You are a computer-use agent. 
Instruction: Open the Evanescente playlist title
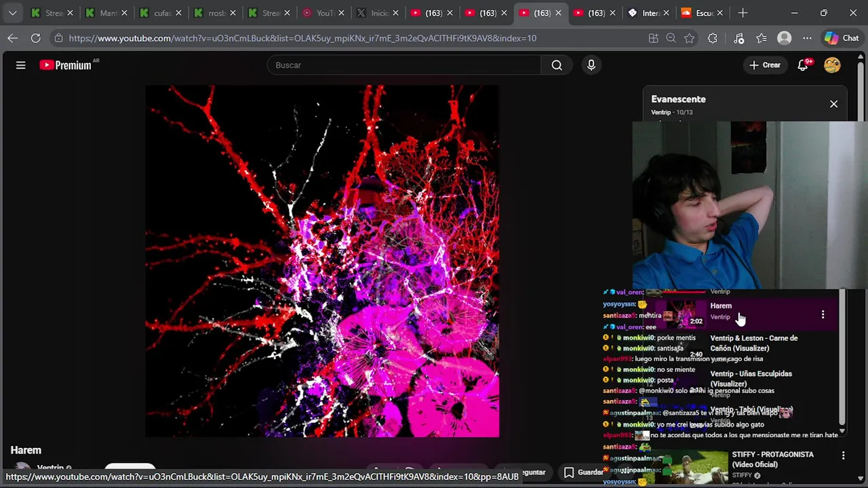point(678,99)
